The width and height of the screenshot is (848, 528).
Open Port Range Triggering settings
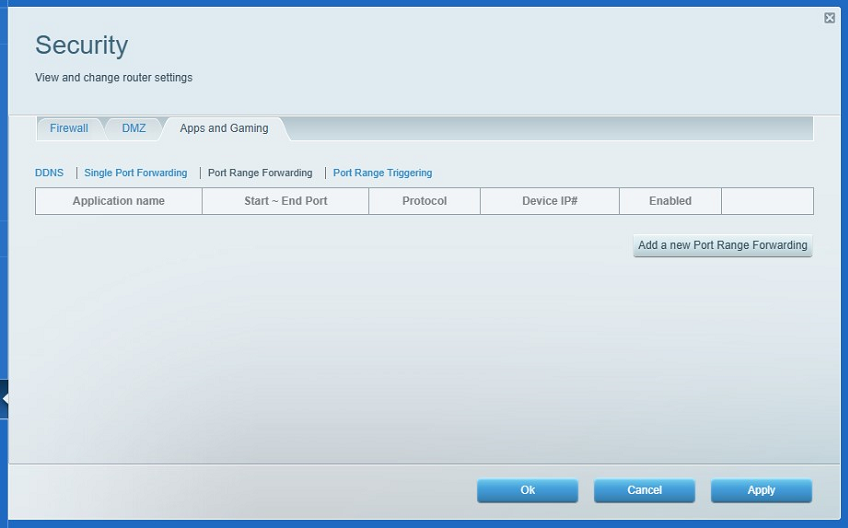click(x=382, y=173)
